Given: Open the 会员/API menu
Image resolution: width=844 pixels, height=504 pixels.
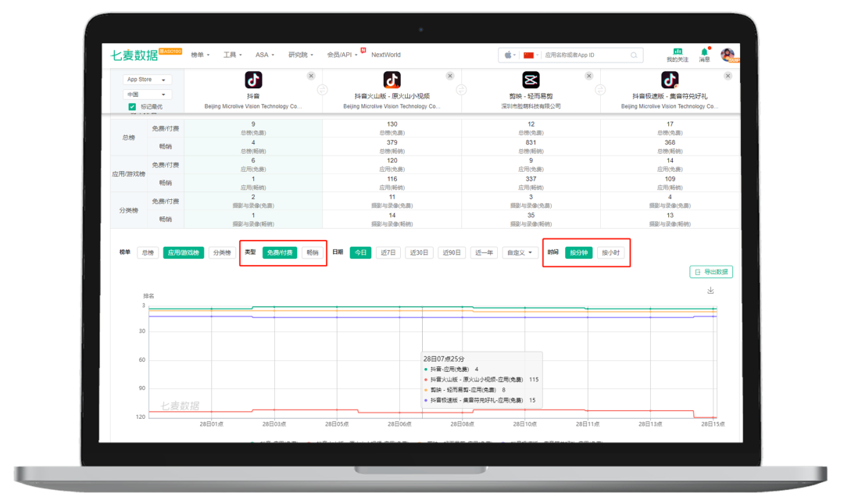Looking at the screenshot, I should tap(342, 55).
